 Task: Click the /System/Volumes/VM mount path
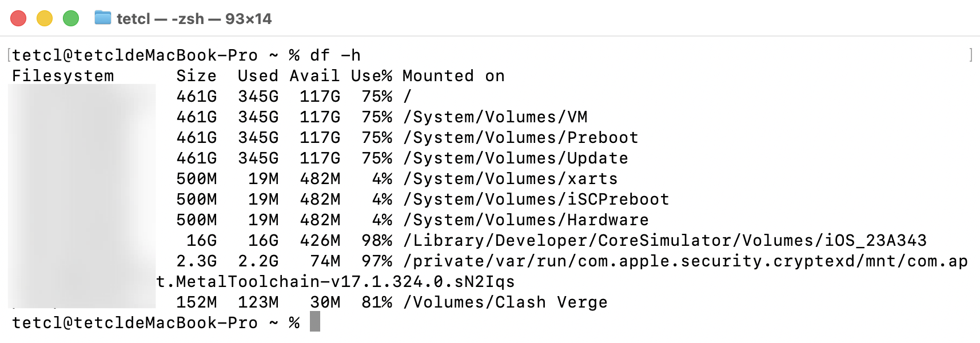tap(495, 117)
